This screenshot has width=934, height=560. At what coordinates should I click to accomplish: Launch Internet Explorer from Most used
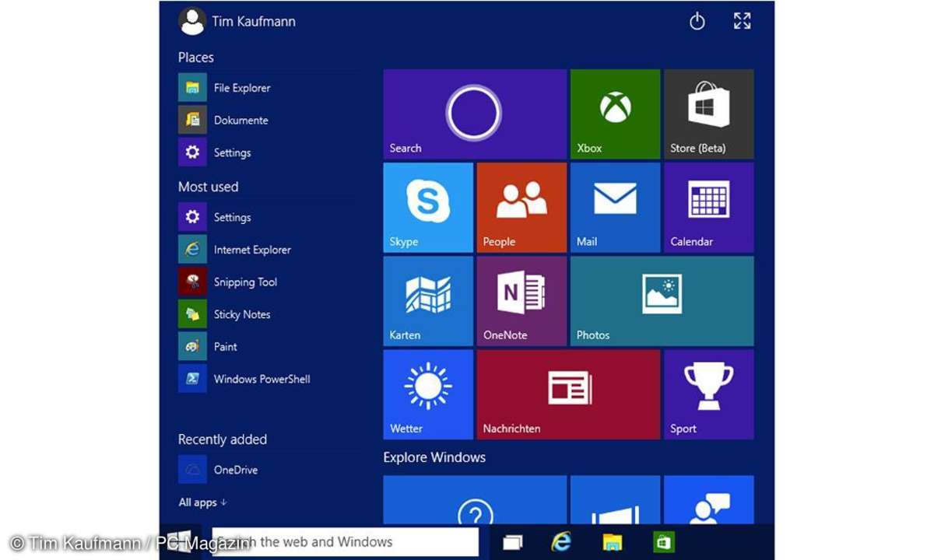click(235, 250)
